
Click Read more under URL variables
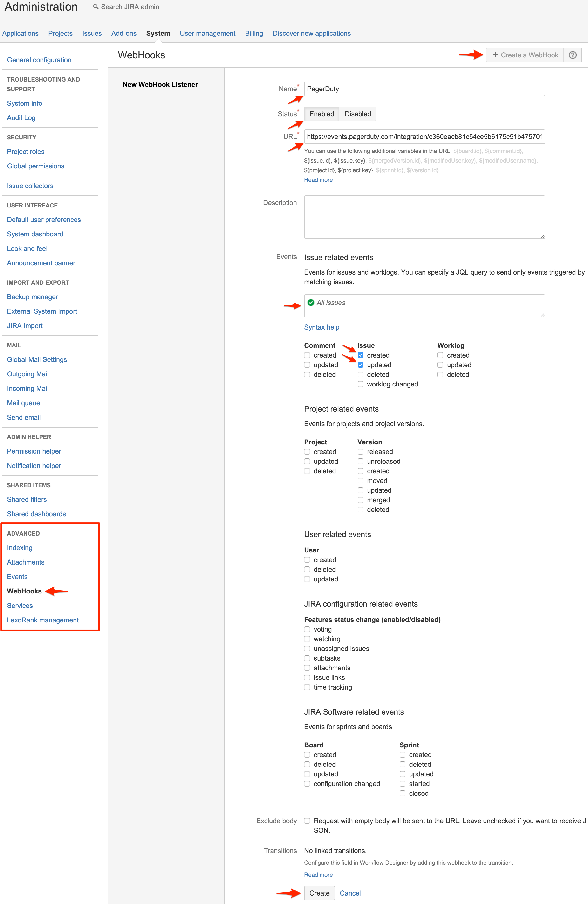click(318, 180)
